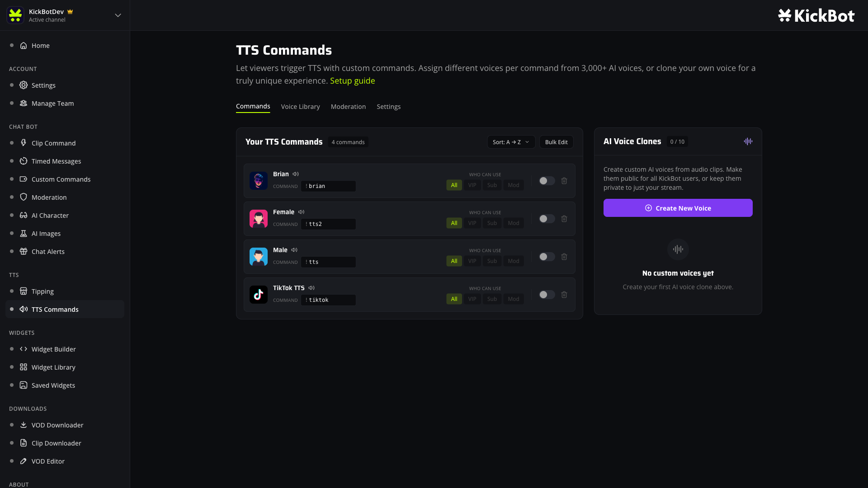Screen dimensions: 868x488
Task: Select All permission for Male command
Action: coord(454,261)
